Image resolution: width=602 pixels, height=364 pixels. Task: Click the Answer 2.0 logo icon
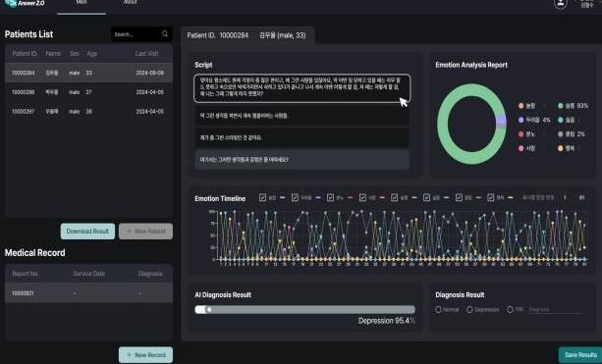point(11,3)
